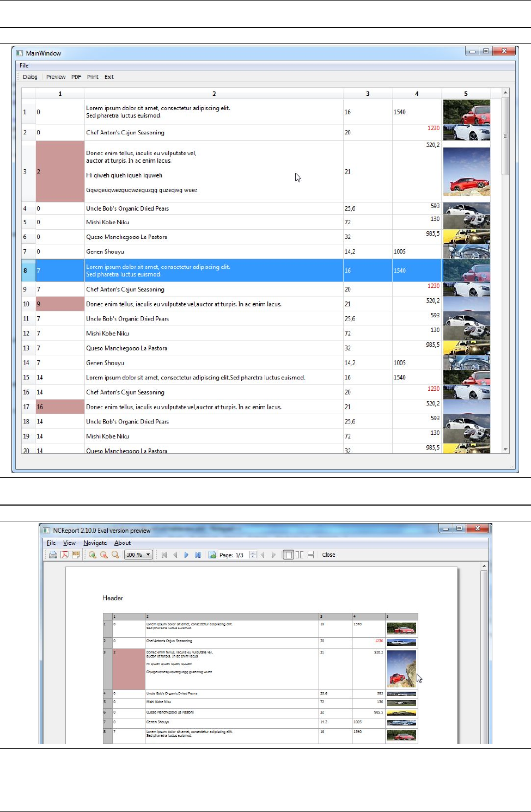Click PDF in the MainWindow toolbar

76,77
